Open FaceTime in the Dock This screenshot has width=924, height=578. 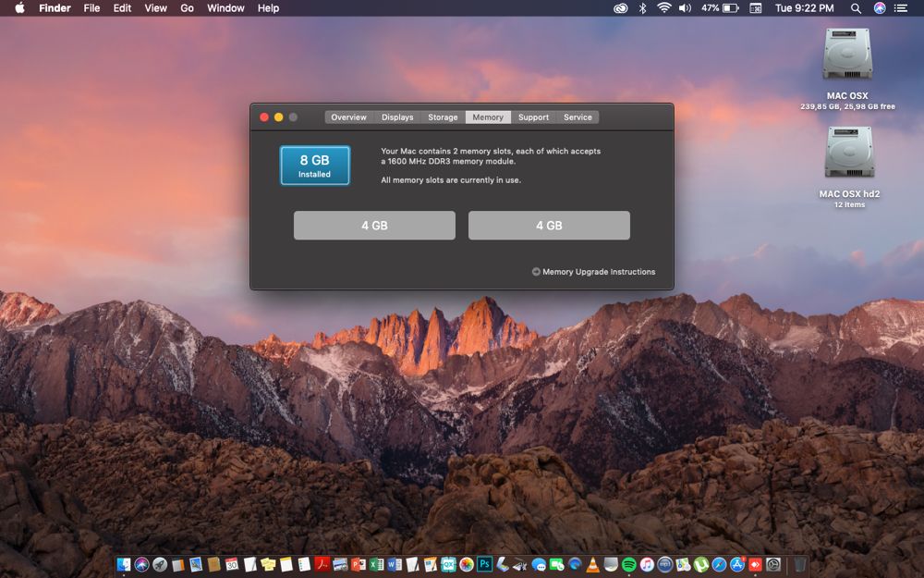pyautogui.click(x=557, y=565)
